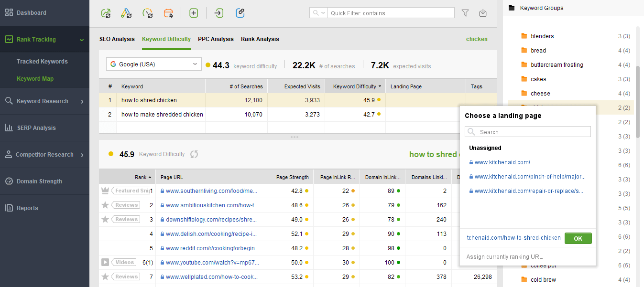Open the Google (USA) search engine dropdown
644x287 pixels.
tap(153, 64)
